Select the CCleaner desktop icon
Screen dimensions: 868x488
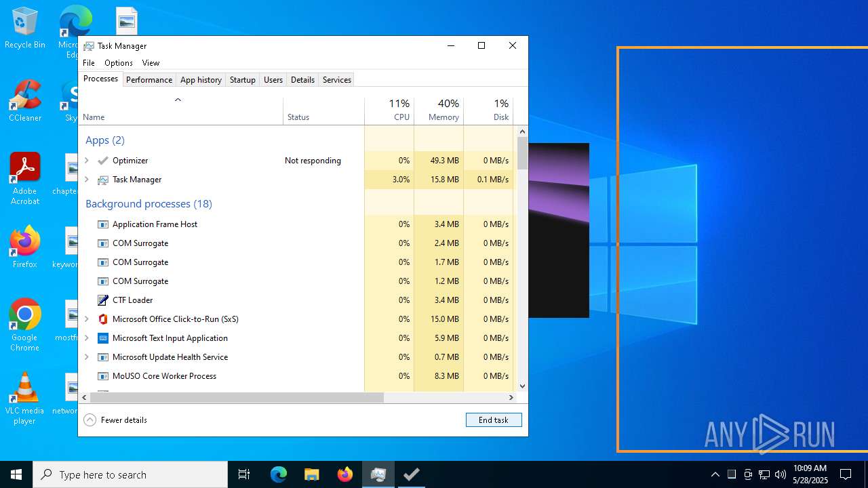tap(25, 101)
